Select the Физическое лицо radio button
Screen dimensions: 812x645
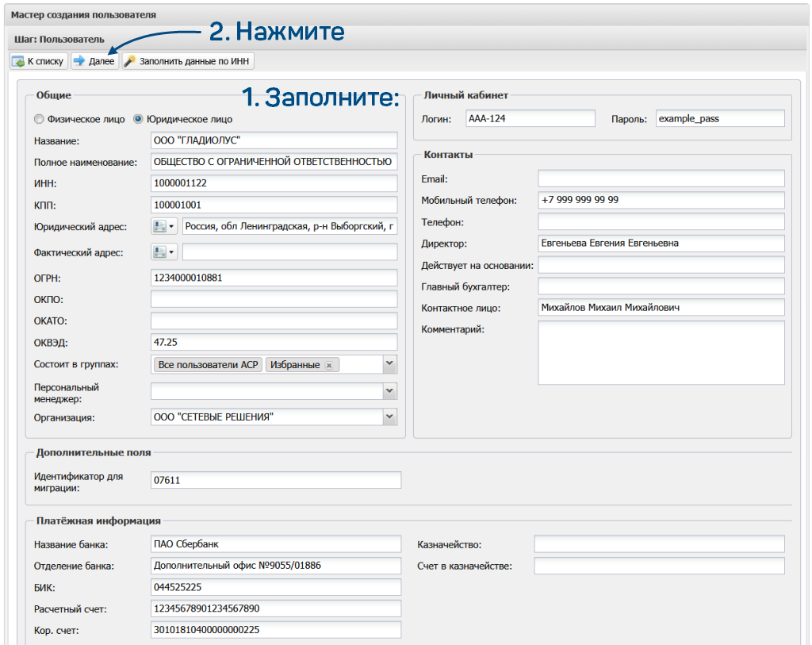(39, 120)
